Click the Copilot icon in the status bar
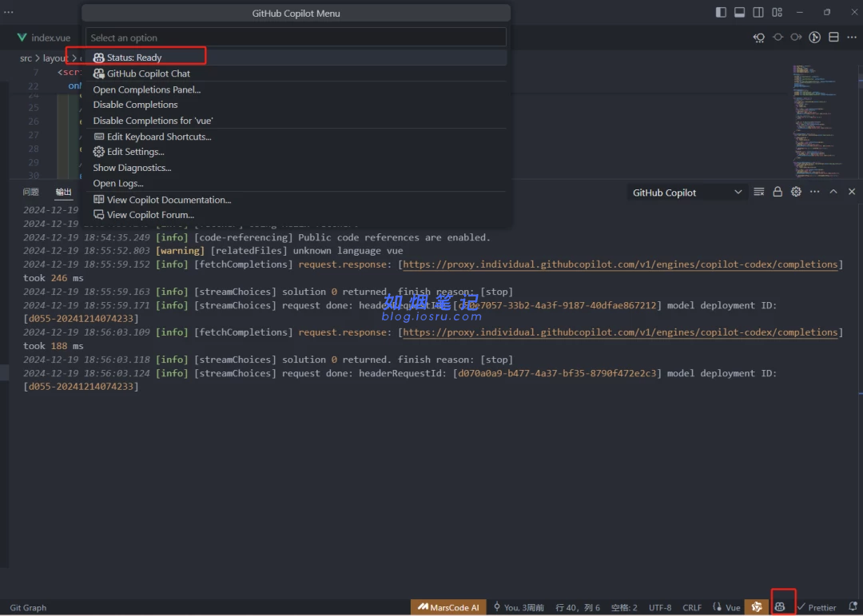The width and height of the screenshot is (863, 616). coord(779,607)
